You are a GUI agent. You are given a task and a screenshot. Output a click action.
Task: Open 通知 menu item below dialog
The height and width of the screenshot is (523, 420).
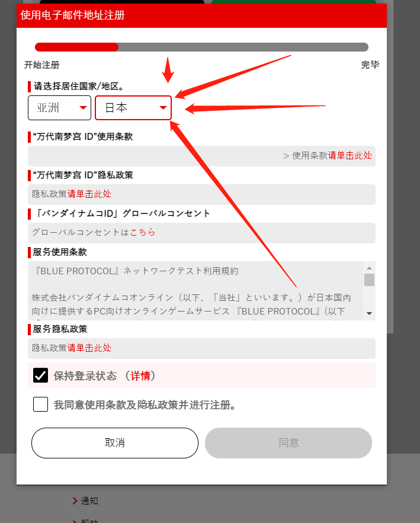(x=89, y=500)
